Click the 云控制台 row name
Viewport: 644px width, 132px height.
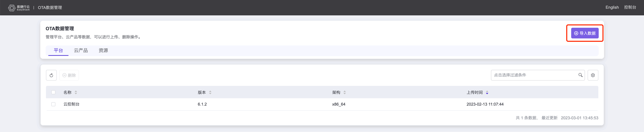tap(71, 104)
